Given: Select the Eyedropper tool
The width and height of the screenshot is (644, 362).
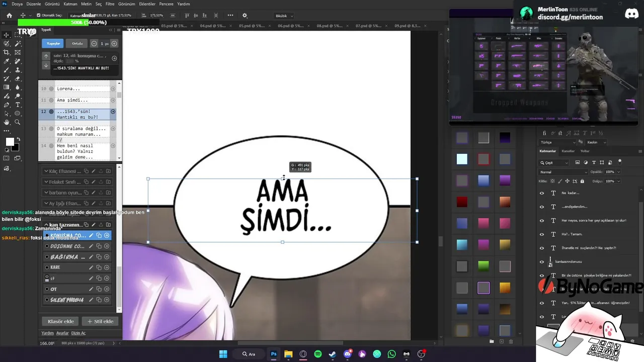Looking at the screenshot, I should point(7,61).
